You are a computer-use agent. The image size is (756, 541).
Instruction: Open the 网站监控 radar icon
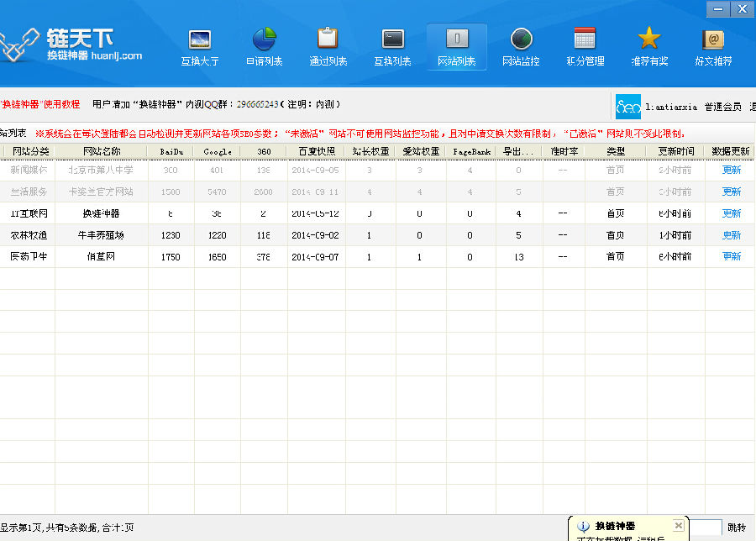tap(521, 47)
